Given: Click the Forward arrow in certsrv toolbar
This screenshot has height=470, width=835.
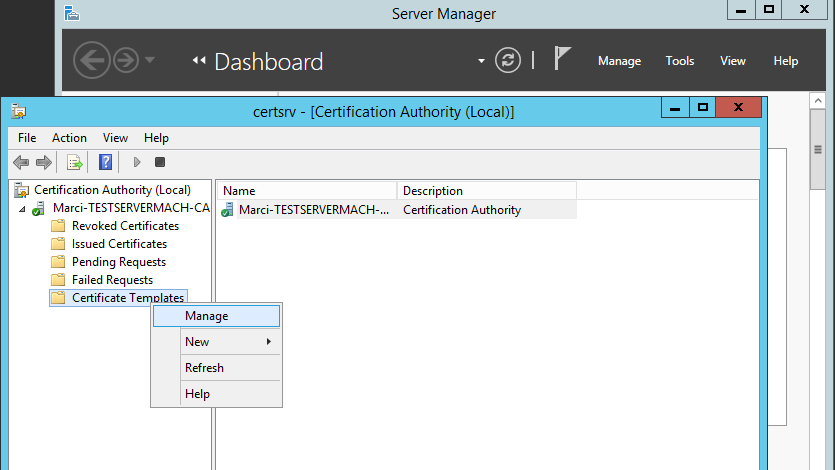Looking at the screenshot, I should click(44, 162).
